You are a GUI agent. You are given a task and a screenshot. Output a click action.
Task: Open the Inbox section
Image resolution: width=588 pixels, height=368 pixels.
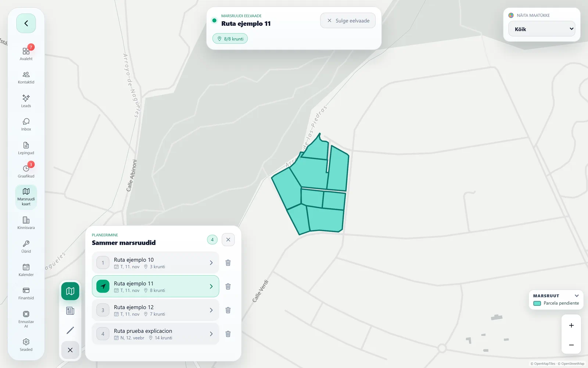[26, 124]
